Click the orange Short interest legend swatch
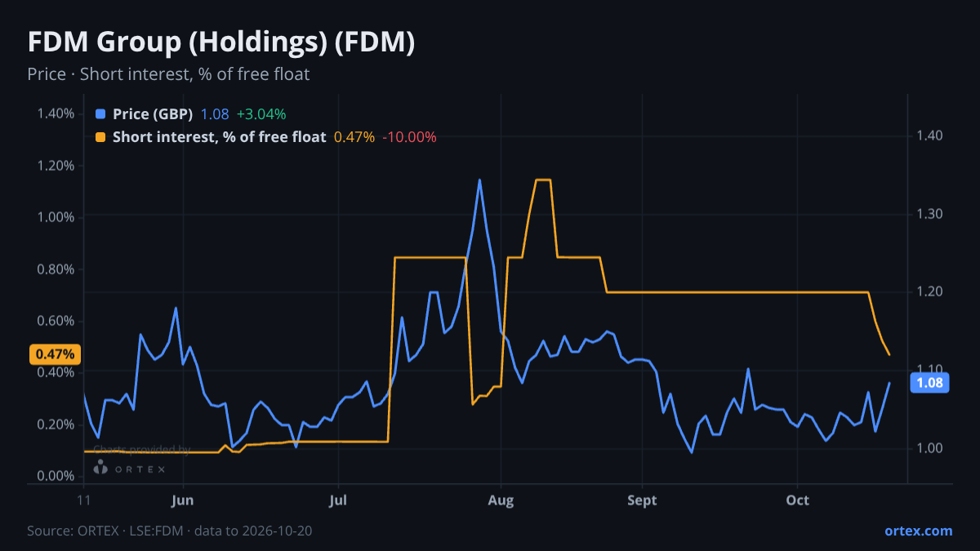 point(100,136)
